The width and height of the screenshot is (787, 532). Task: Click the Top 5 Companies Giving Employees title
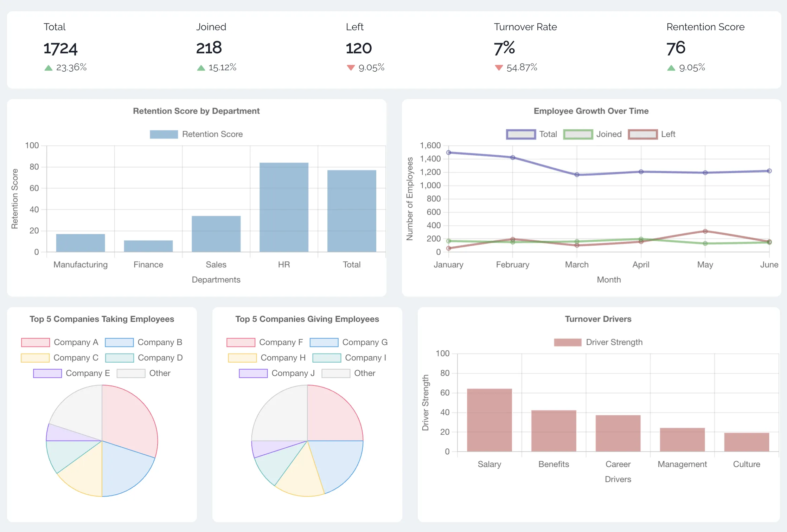pos(307,319)
